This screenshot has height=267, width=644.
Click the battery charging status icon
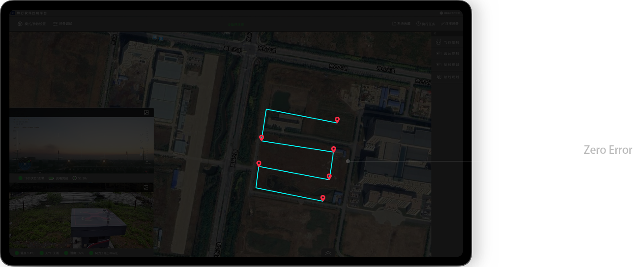click(51, 178)
